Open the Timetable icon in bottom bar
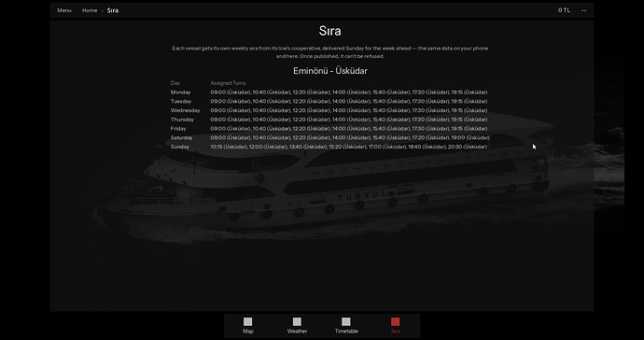The width and height of the screenshot is (644, 340). click(x=346, y=321)
